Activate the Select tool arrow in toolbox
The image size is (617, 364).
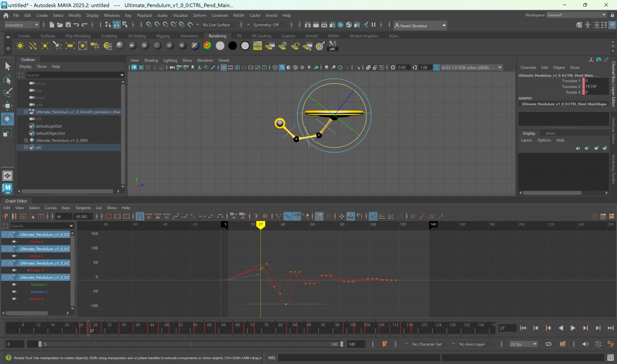click(x=7, y=66)
